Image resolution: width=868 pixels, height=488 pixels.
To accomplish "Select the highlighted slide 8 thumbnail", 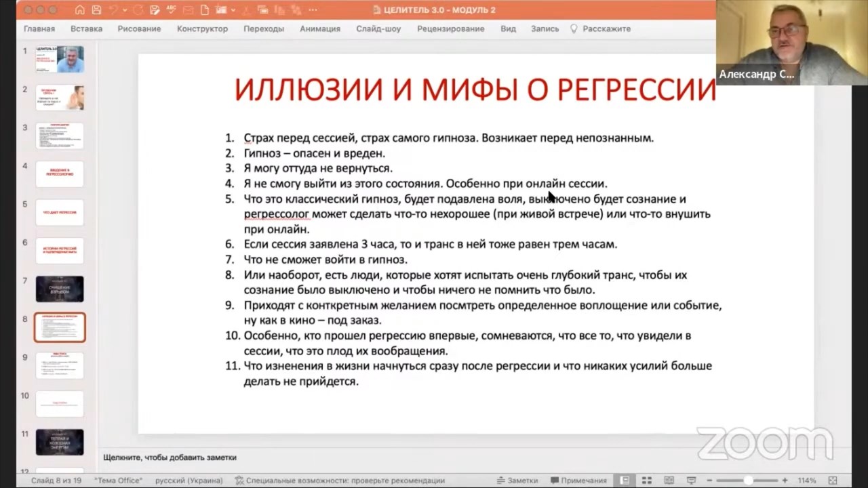I will [x=60, y=327].
